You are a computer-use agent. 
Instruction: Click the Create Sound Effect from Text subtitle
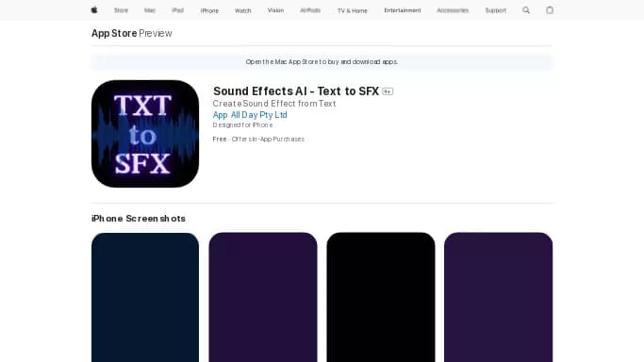[x=274, y=104]
